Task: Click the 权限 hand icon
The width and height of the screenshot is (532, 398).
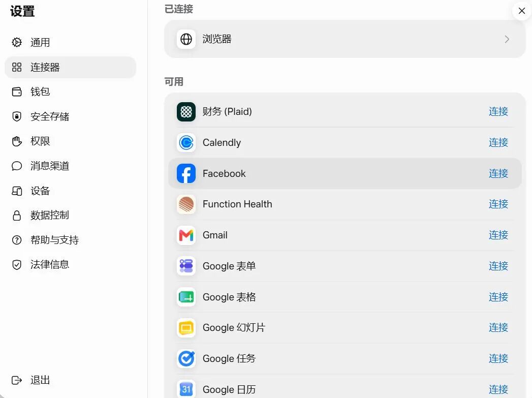Action: [x=17, y=141]
